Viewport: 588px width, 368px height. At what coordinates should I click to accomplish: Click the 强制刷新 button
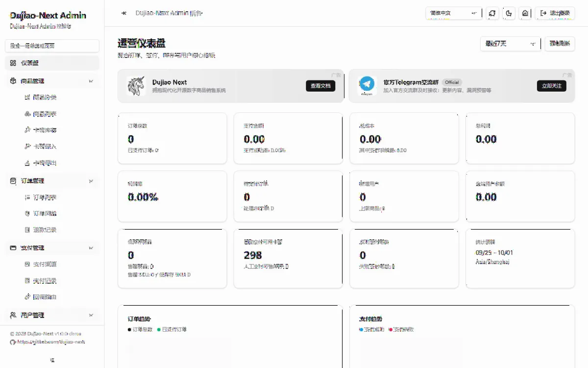point(560,44)
